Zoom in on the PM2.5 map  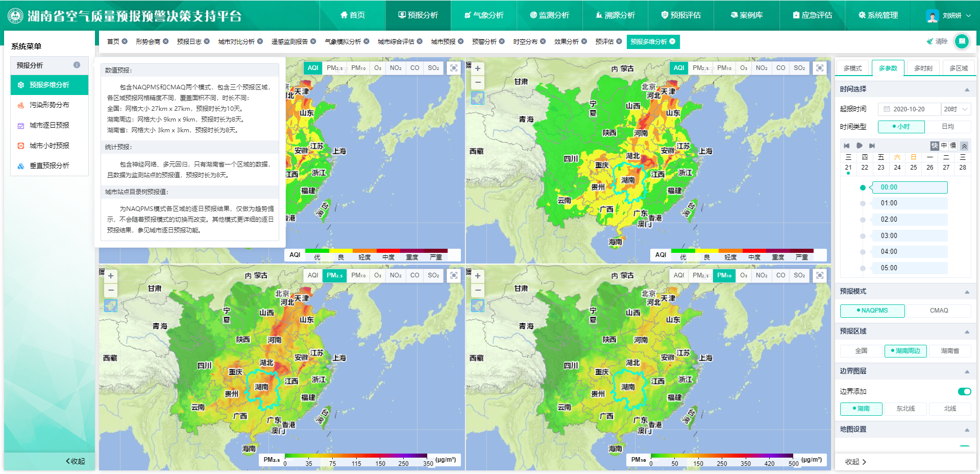111,276
